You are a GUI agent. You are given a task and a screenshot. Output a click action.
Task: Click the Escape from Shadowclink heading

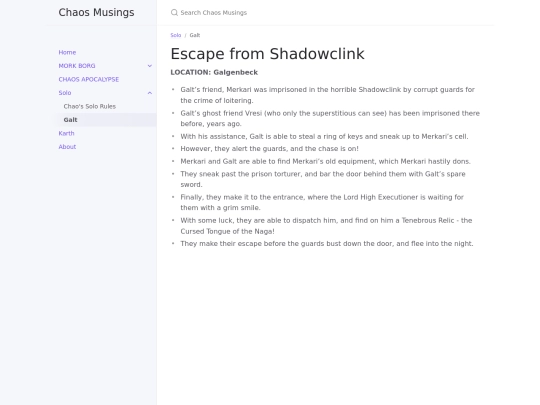(x=267, y=54)
